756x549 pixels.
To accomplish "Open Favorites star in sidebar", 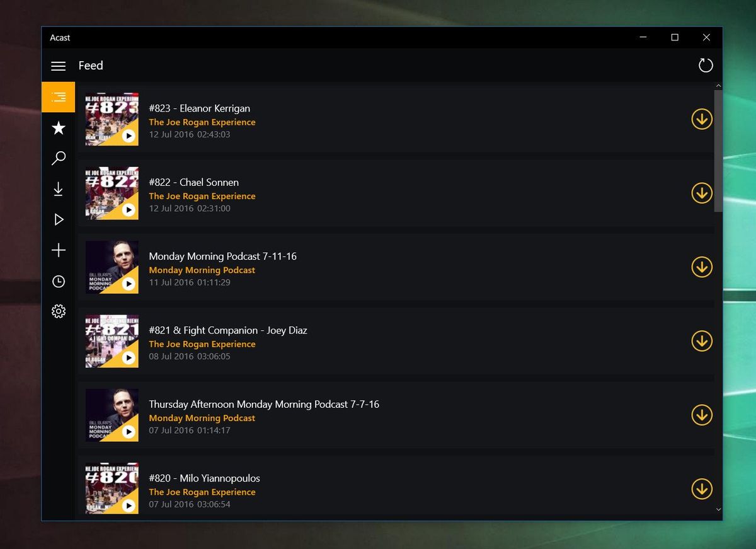I will point(59,128).
